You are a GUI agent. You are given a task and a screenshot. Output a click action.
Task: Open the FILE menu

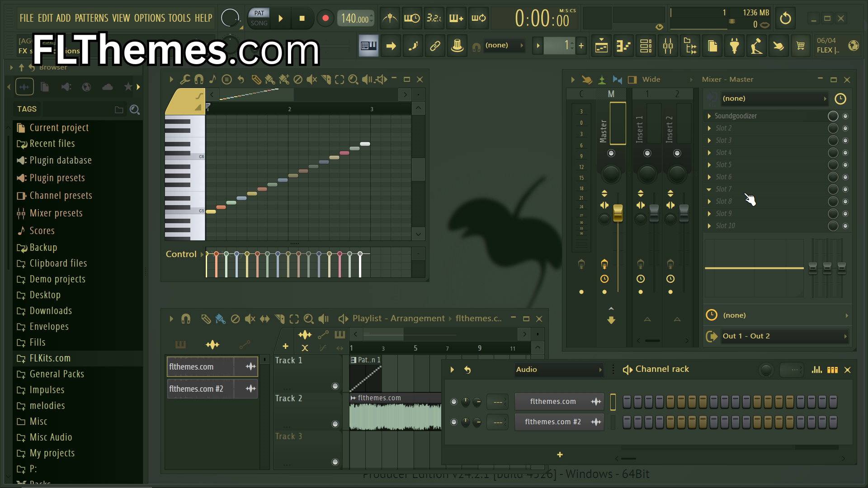click(x=27, y=18)
